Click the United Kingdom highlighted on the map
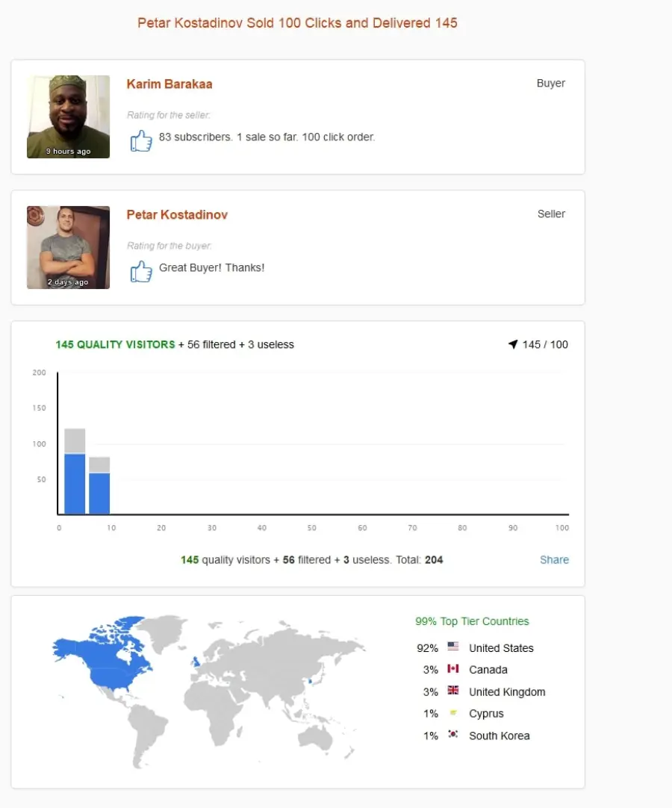The height and width of the screenshot is (808, 672). pos(196,661)
